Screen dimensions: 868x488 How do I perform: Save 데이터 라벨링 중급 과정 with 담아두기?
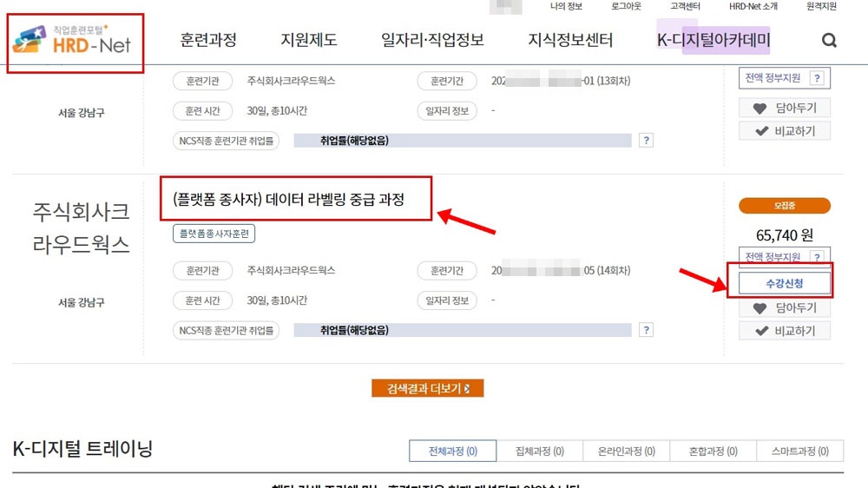click(785, 308)
